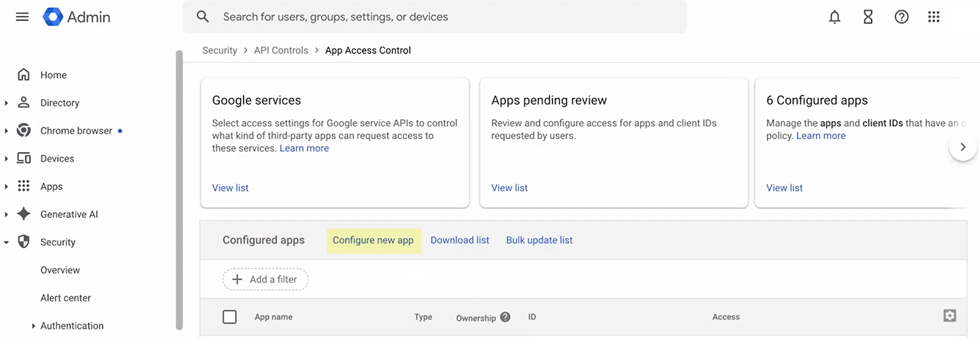This screenshot has height=338, width=980.
Task: Click the Access column header
Action: click(726, 317)
